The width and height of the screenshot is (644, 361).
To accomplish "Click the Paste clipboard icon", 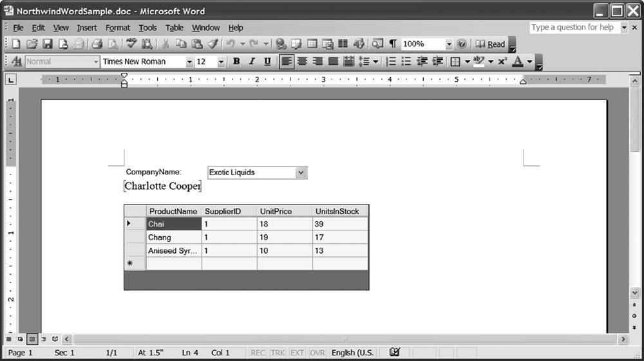I will click(x=197, y=44).
